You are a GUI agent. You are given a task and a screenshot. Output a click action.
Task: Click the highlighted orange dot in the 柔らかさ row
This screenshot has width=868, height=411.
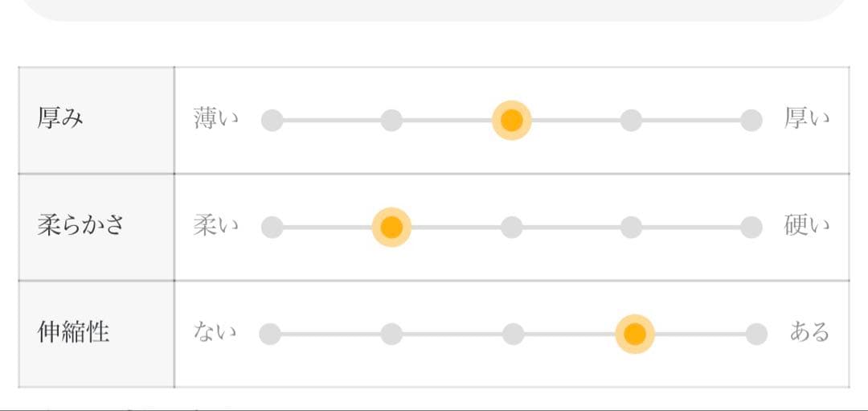[391, 228]
